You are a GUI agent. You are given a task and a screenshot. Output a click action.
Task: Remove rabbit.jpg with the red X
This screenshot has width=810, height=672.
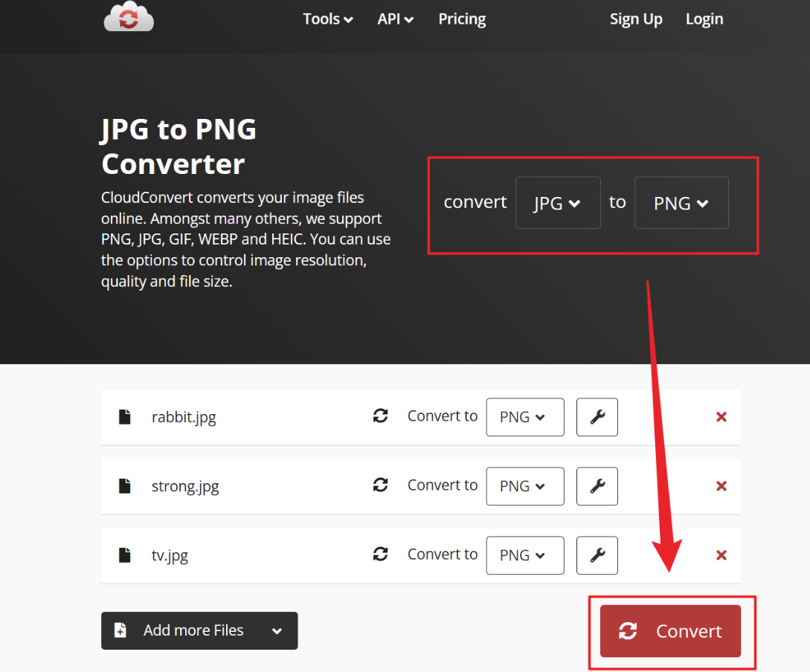pyautogui.click(x=721, y=417)
